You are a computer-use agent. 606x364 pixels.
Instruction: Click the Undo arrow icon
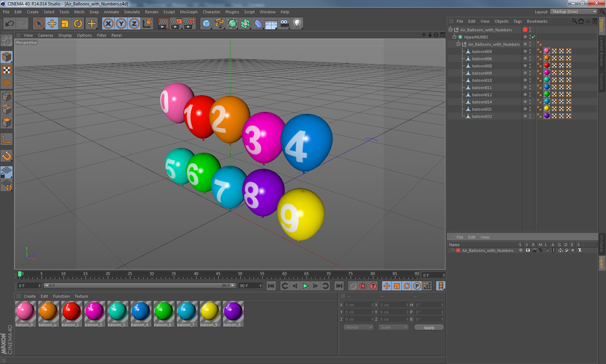coord(10,24)
